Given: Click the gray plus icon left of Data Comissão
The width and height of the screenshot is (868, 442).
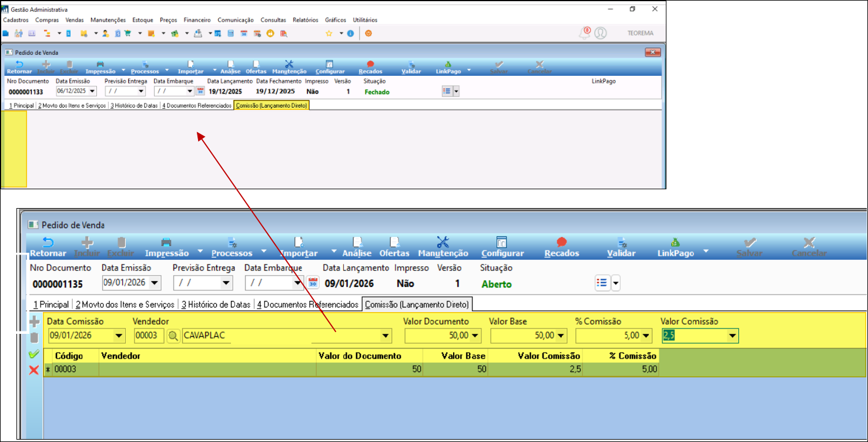Looking at the screenshot, I should pyautogui.click(x=35, y=322).
